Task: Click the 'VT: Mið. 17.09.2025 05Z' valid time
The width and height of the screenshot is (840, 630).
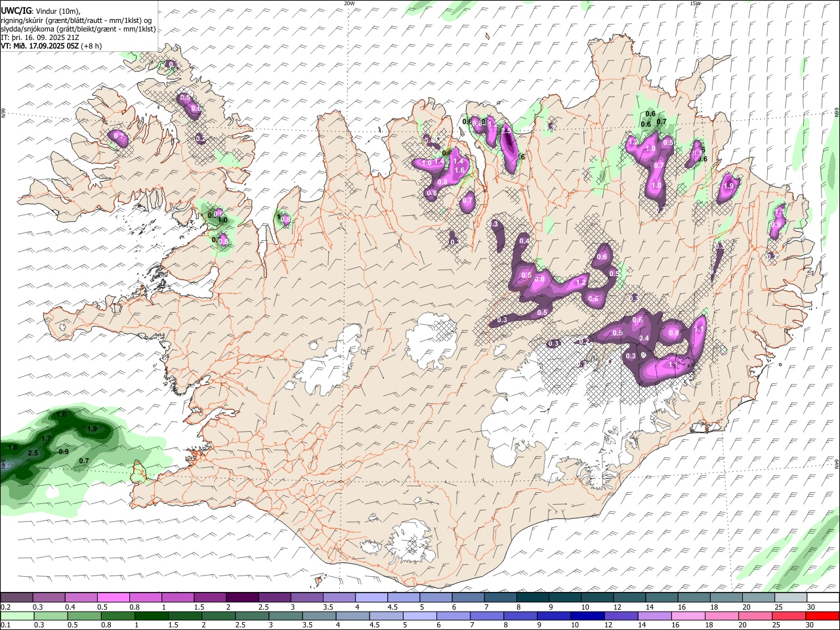Action: 39,46
